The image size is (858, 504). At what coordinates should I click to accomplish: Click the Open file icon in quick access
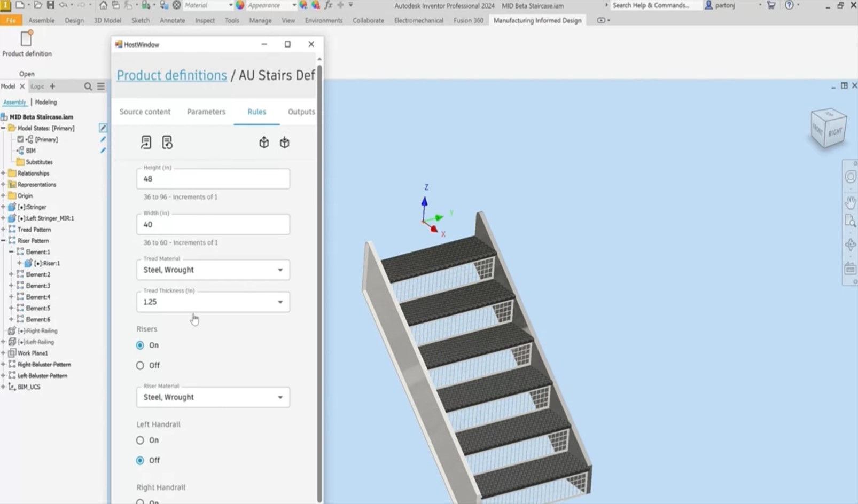pos(38,5)
